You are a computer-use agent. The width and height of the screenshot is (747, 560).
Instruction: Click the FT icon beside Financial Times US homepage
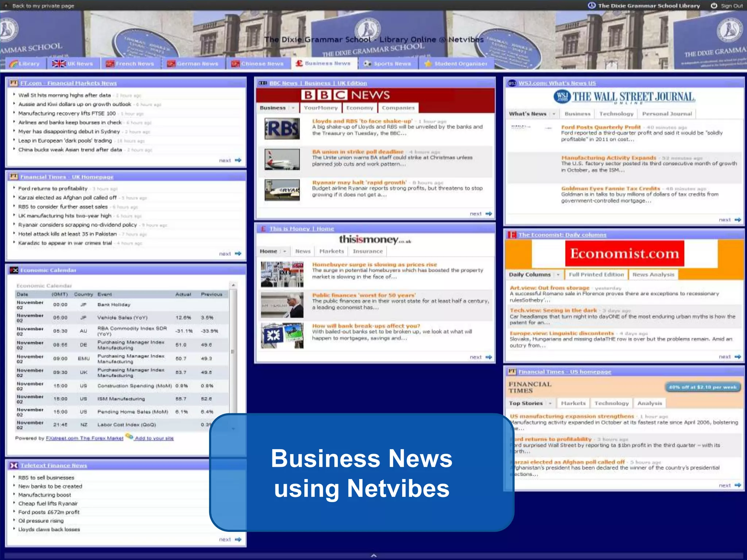click(x=512, y=372)
